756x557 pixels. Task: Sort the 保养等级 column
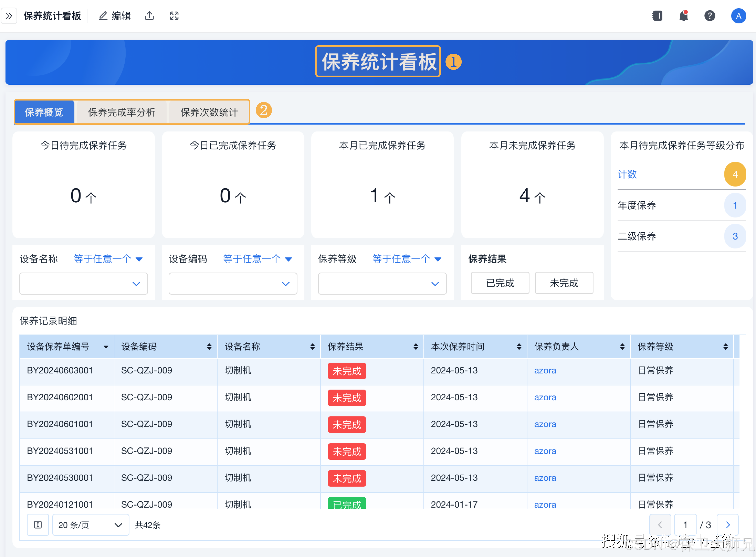click(725, 347)
